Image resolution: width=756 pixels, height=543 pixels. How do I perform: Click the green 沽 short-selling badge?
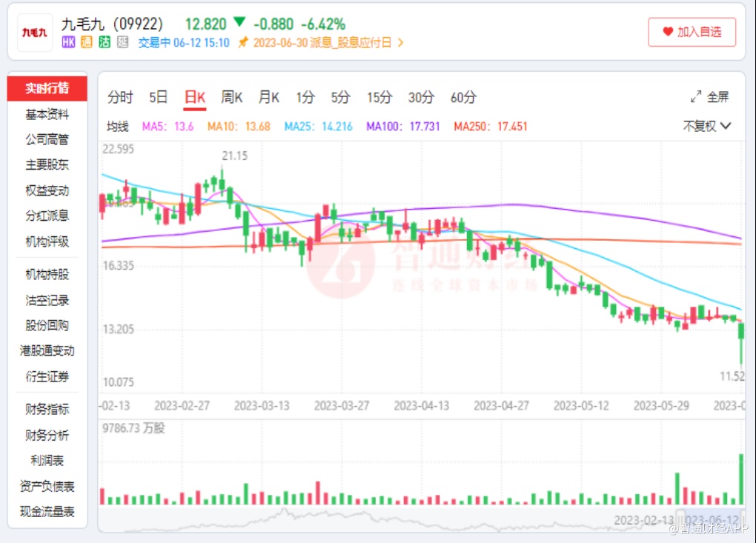[104, 42]
